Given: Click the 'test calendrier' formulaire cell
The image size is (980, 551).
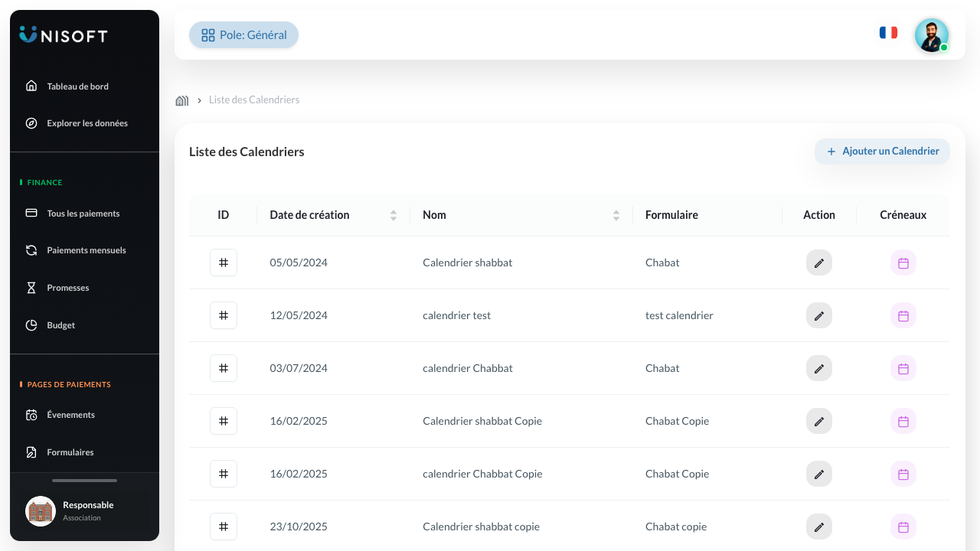Looking at the screenshot, I should (x=679, y=315).
